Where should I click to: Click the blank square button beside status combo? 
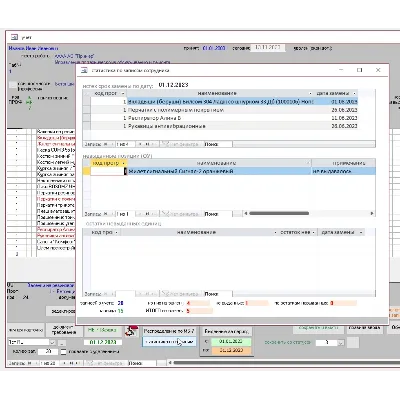tap(353, 342)
